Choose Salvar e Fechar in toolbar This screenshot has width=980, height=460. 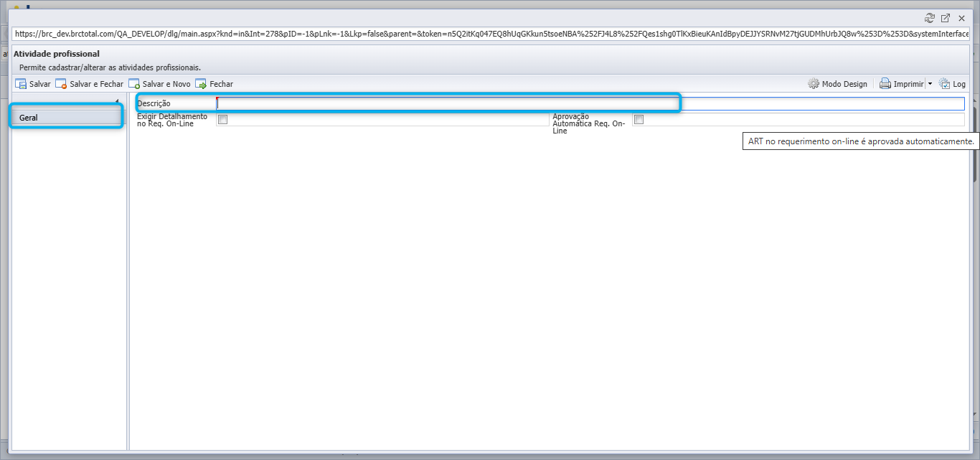click(90, 84)
